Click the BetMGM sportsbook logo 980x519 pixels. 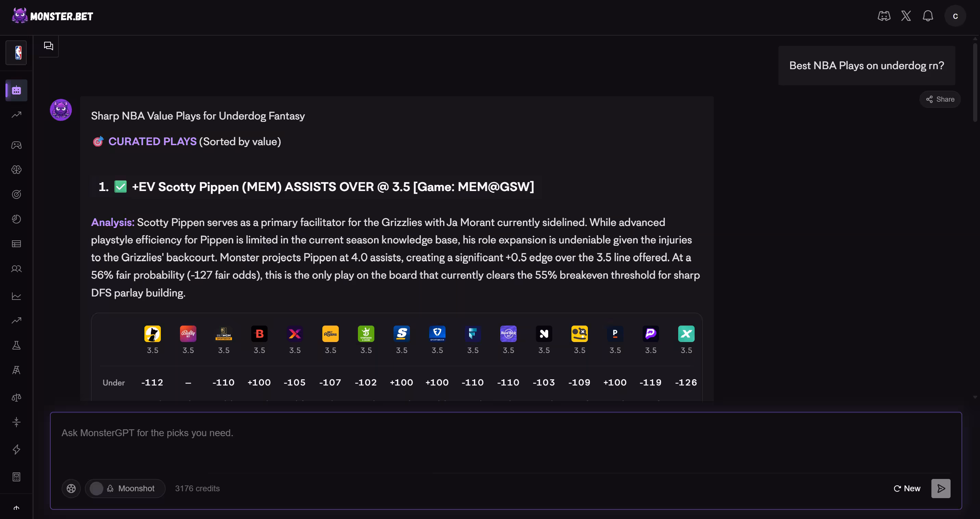pos(224,334)
